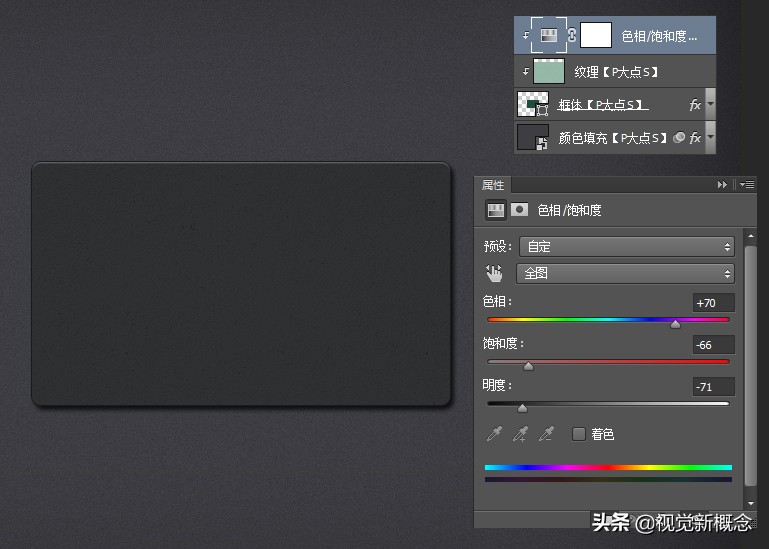Click the 框体 shape layer thumbnail

pos(533,104)
